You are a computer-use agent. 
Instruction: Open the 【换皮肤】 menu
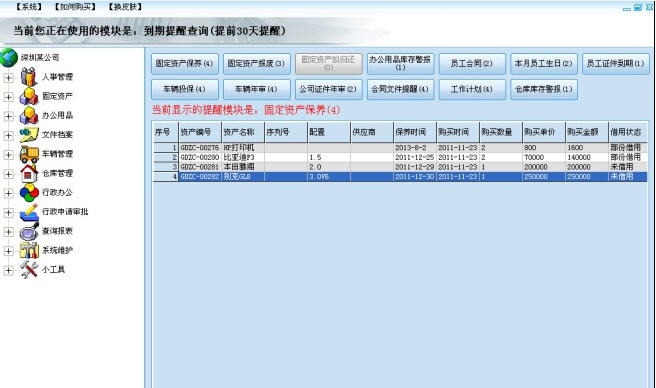click(125, 7)
